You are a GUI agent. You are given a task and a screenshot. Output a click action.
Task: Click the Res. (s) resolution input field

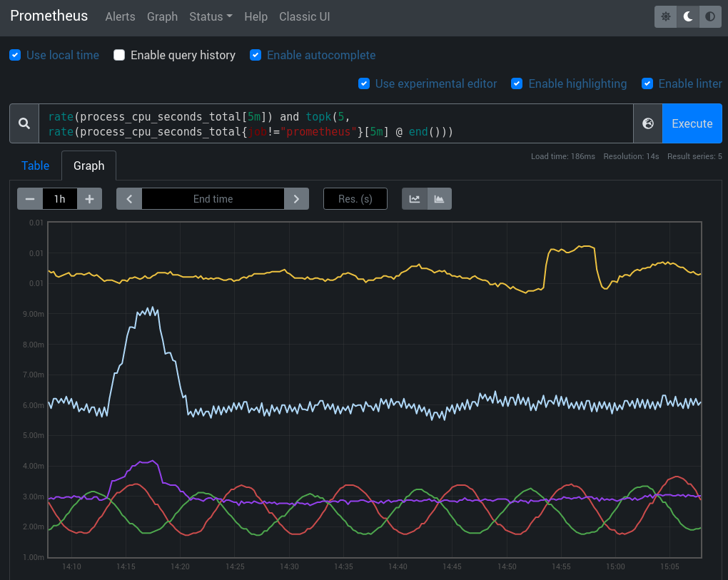355,198
